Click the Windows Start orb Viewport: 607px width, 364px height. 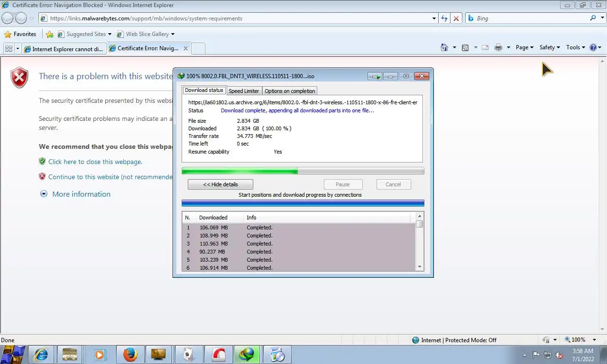pyautogui.click(x=13, y=355)
